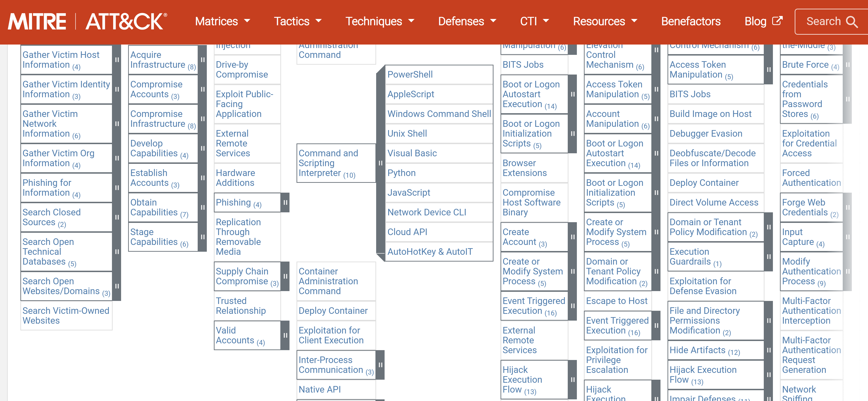This screenshot has height=401, width=868.
Task: Open the Cloud API sub-technique
Action: [407, 232]
